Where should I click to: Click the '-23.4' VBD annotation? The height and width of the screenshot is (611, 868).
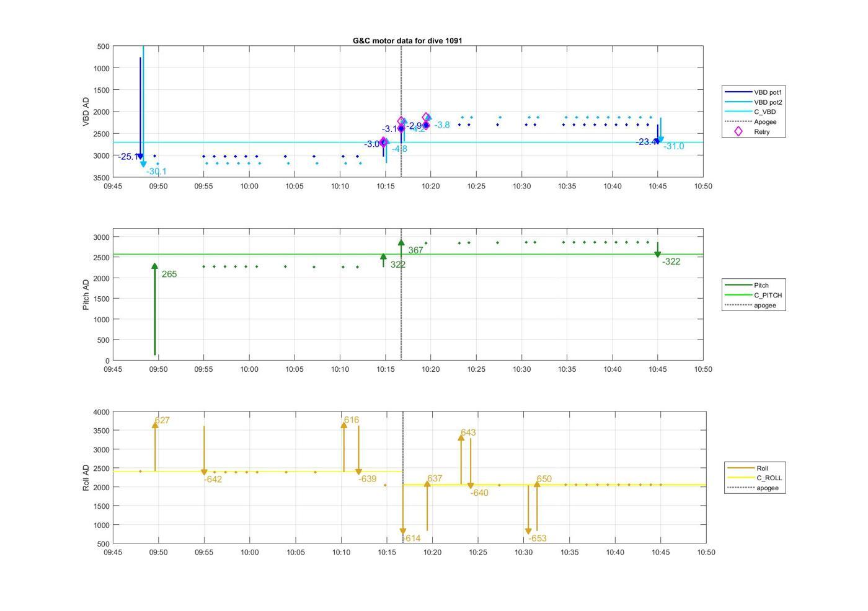point(645,143)
